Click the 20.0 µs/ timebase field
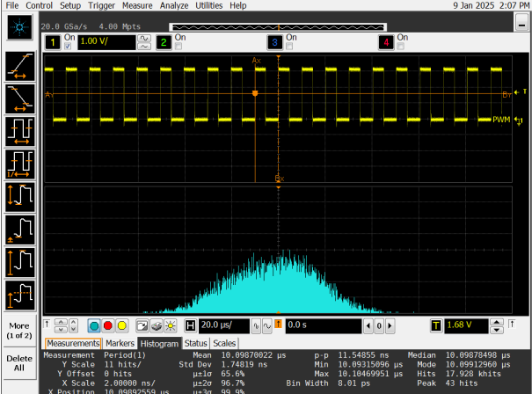 [x=223, y=325]
